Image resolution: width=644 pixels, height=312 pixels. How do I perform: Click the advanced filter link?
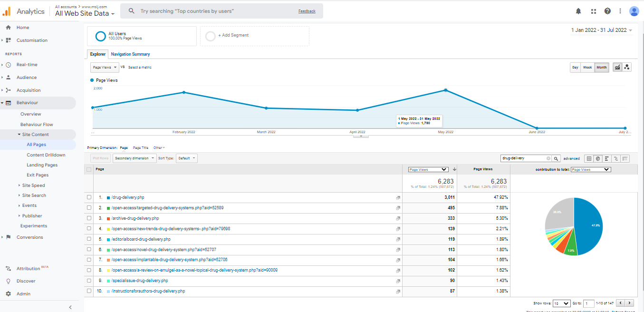pyautogui.click(x=571, y=158)
